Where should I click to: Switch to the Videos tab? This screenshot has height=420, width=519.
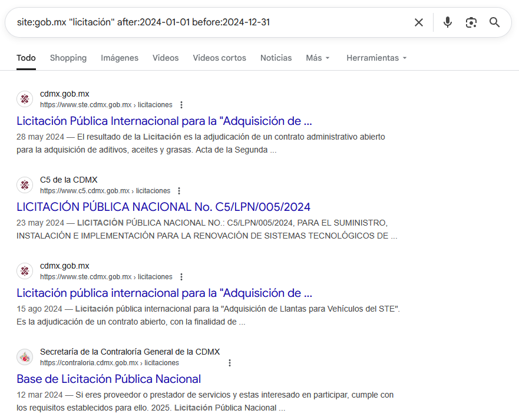tap(166, 58)
